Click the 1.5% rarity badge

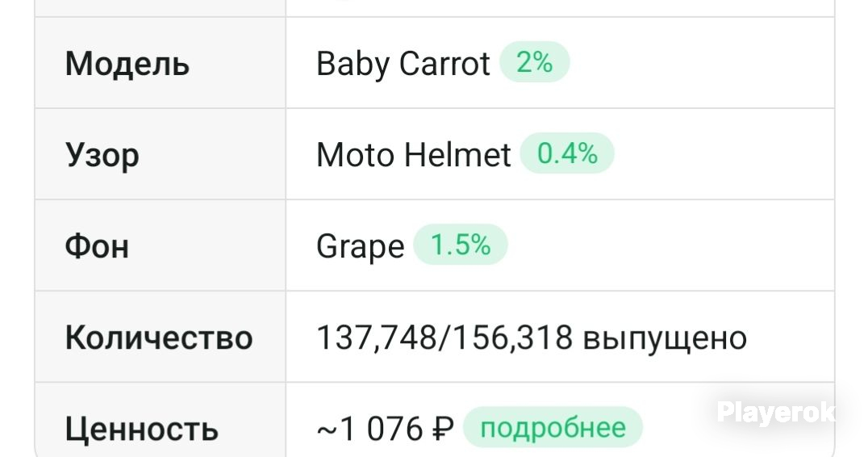point(461,245)
